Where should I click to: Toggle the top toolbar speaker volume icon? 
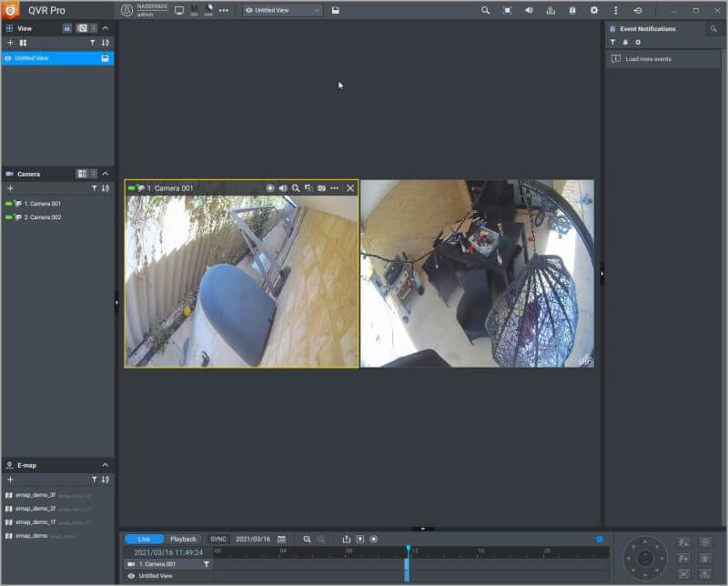coord(529,10)
